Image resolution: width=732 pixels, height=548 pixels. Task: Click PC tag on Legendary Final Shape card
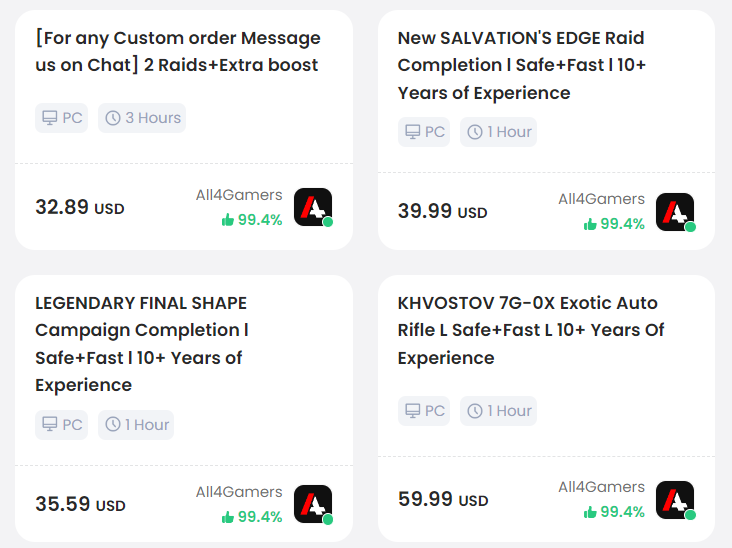click(x=62, y=425)
